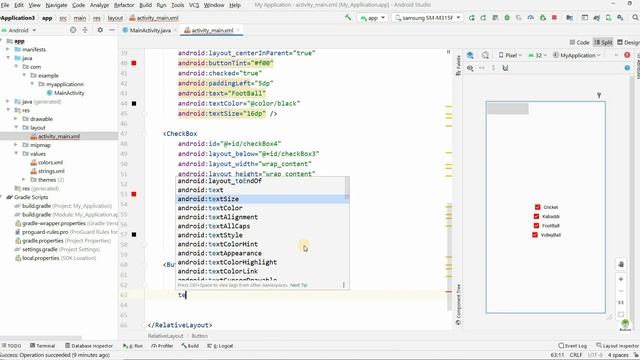Collapse the values folder arrow
The height and width of the screenshot is (360, 640).
point(16,153)
